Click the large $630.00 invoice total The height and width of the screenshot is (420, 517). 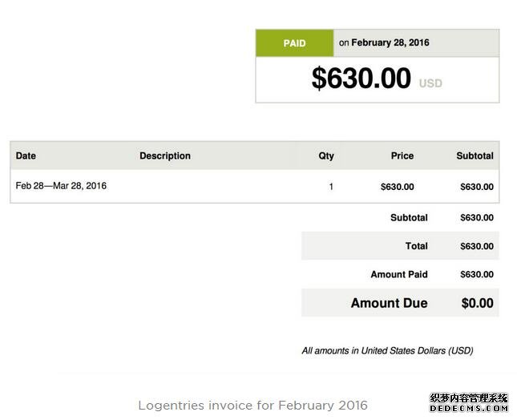click(361, 78)
